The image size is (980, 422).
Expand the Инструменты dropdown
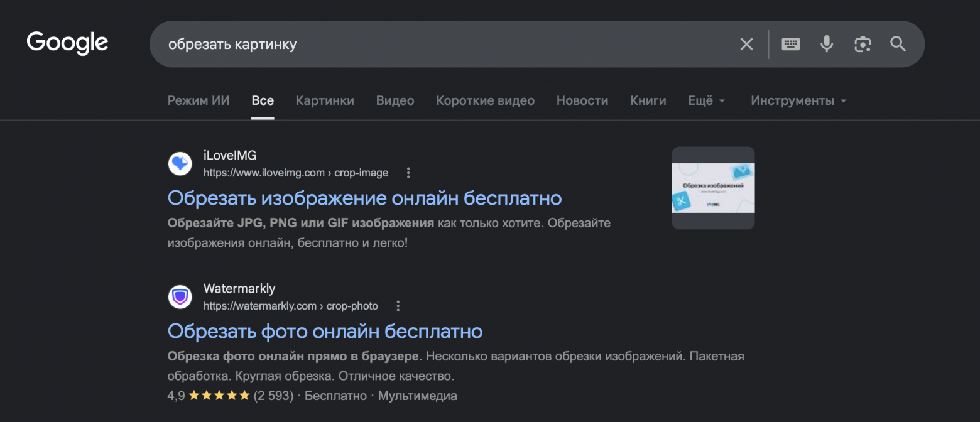click(799, 100)
